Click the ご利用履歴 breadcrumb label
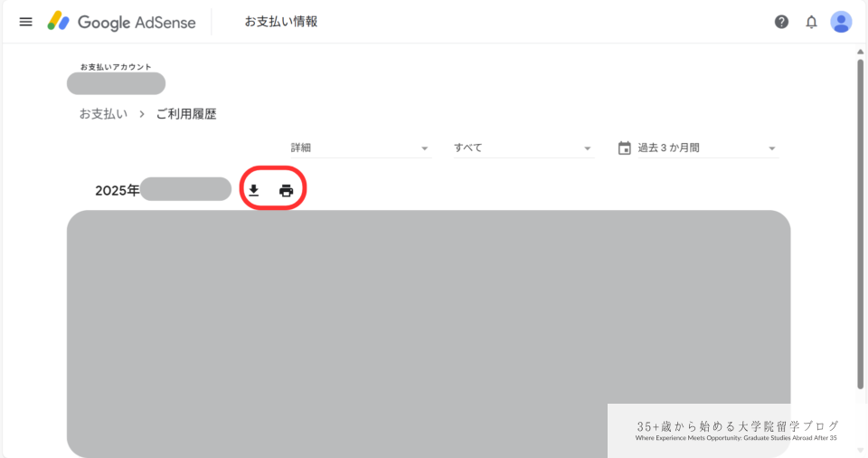This screenshot has width=868, height=458. (x=186, y=114)
